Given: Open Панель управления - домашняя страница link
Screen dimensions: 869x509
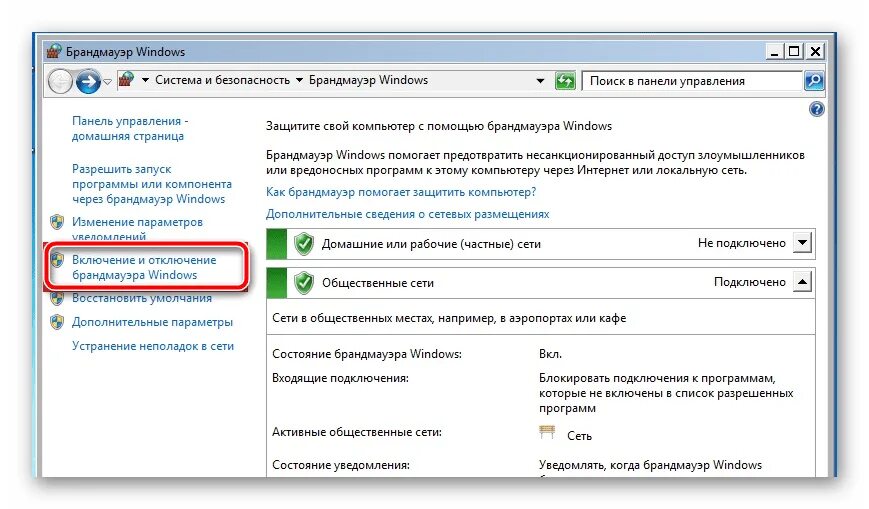Looking at the screenshot, I should (x=130, y=129).
